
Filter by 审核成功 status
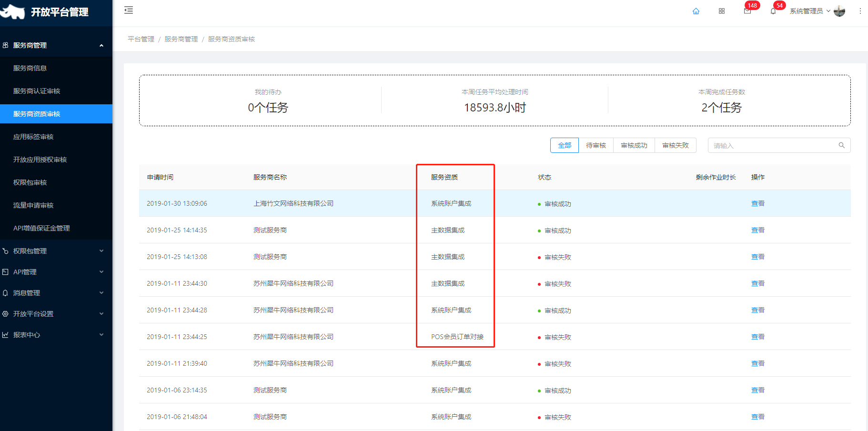tap(634, 145)
